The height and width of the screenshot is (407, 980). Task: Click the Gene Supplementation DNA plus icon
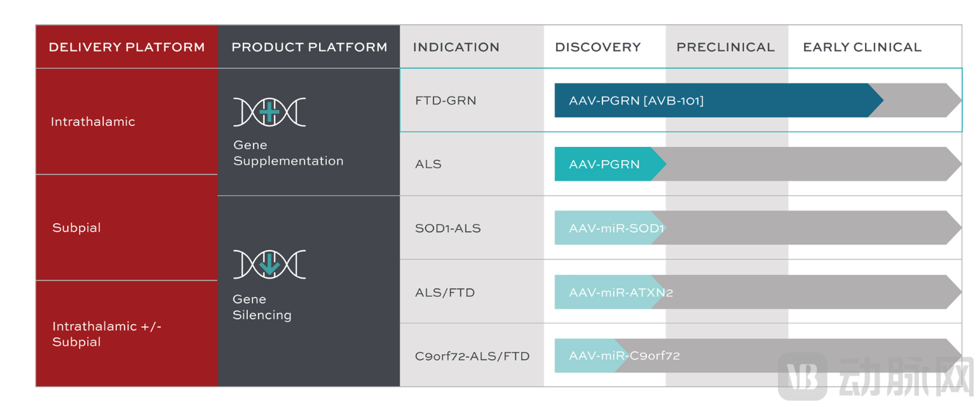pyautogui.click(x=269, y=112)
